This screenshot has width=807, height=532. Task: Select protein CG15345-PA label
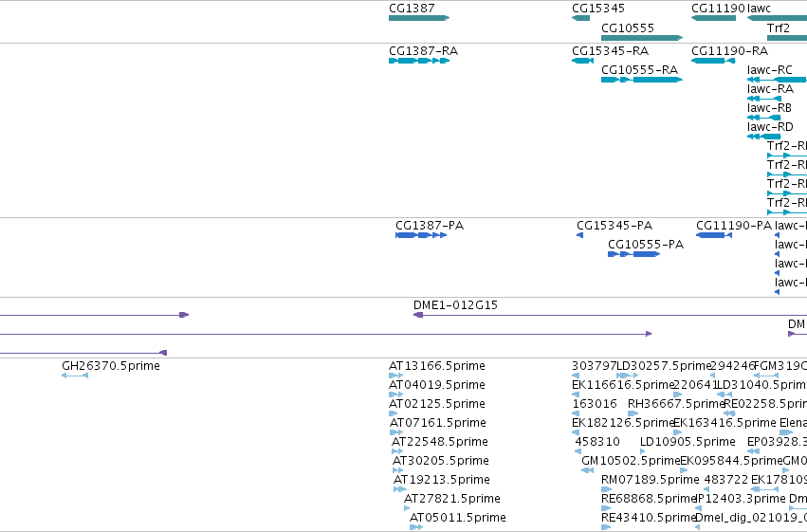[614, 226]
